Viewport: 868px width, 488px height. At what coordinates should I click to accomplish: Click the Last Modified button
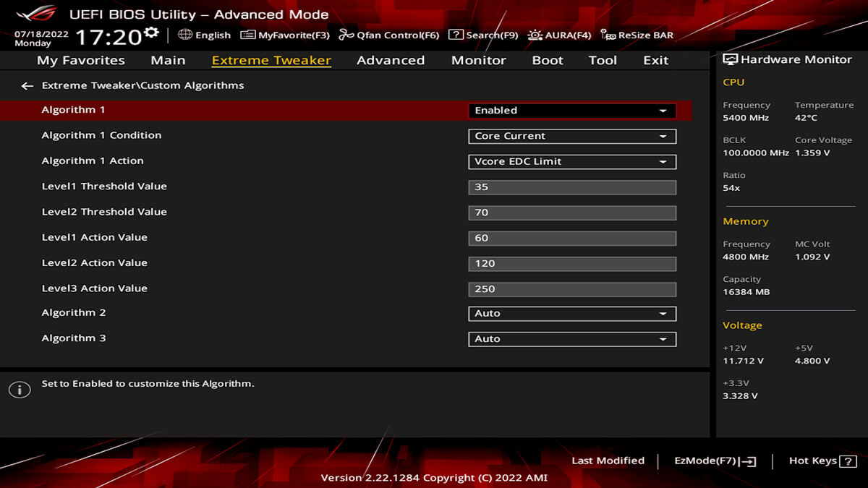608,461
